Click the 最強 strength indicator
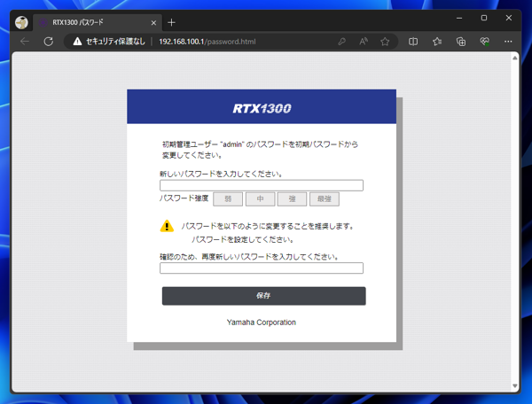Screen dimensions: 532x404 [324, 199]
